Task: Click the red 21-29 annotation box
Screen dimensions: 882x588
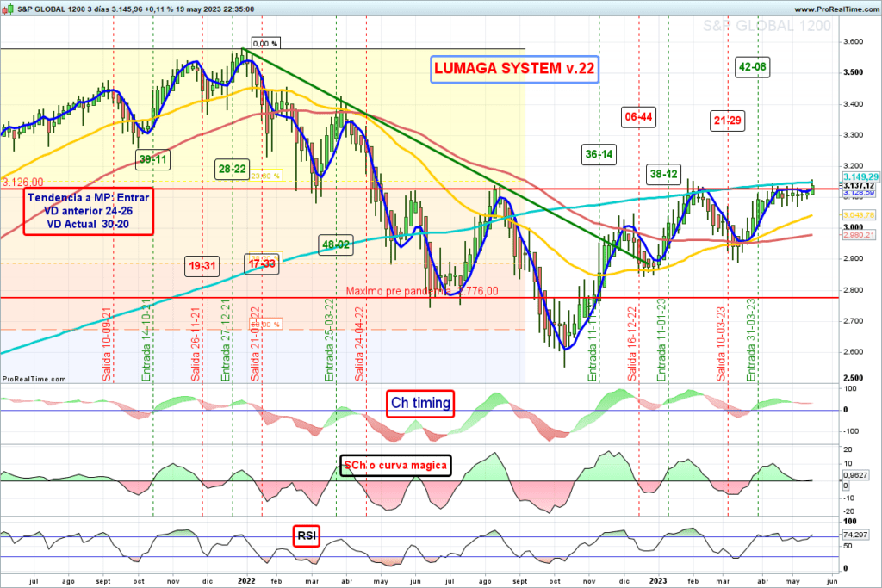Action: tap(727, 121)
